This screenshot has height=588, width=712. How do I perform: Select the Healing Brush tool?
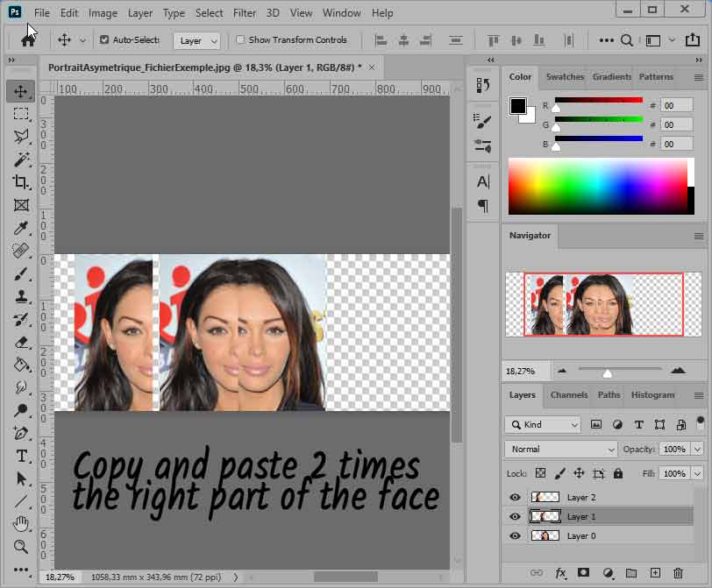pyautogui.click(x=21, y=251)
